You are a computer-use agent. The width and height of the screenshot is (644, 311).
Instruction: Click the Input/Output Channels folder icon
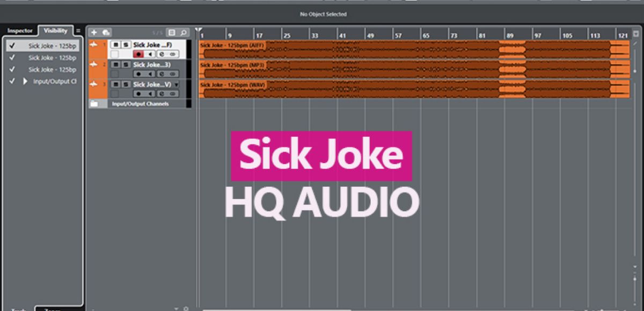tap(94, 104)
